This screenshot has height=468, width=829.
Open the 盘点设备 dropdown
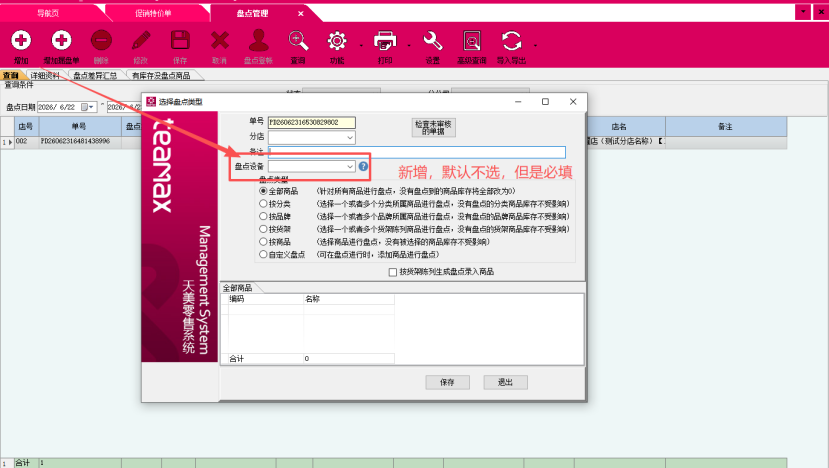tap(349, 167)
